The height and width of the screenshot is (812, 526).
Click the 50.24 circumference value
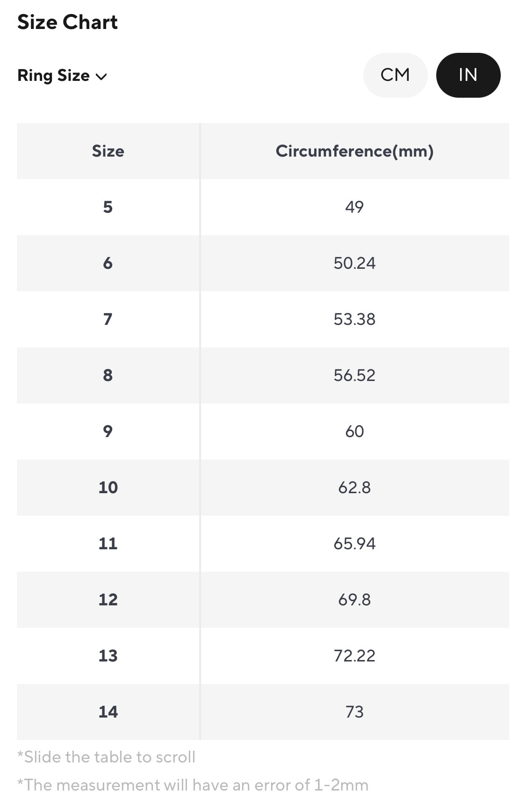tap(354, 263)
